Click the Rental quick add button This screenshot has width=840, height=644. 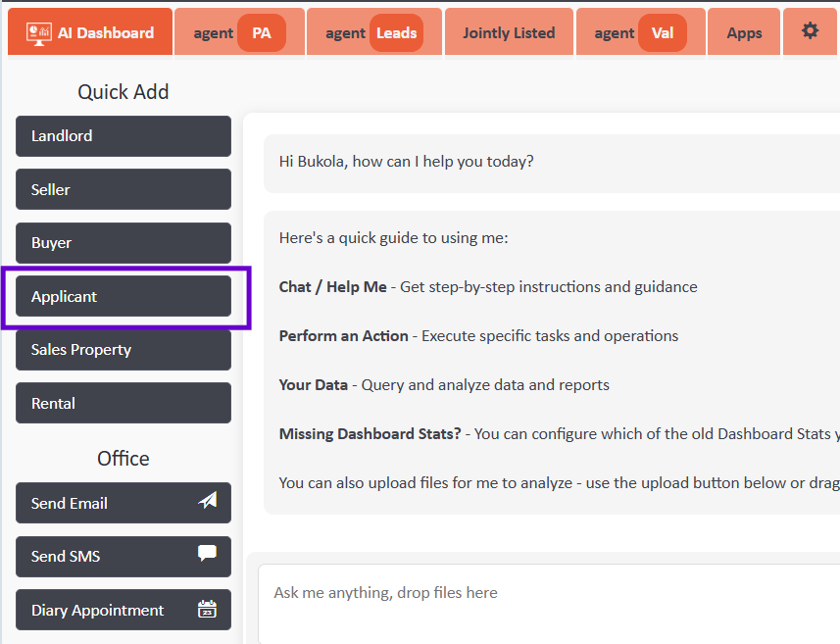pos(124,403)
